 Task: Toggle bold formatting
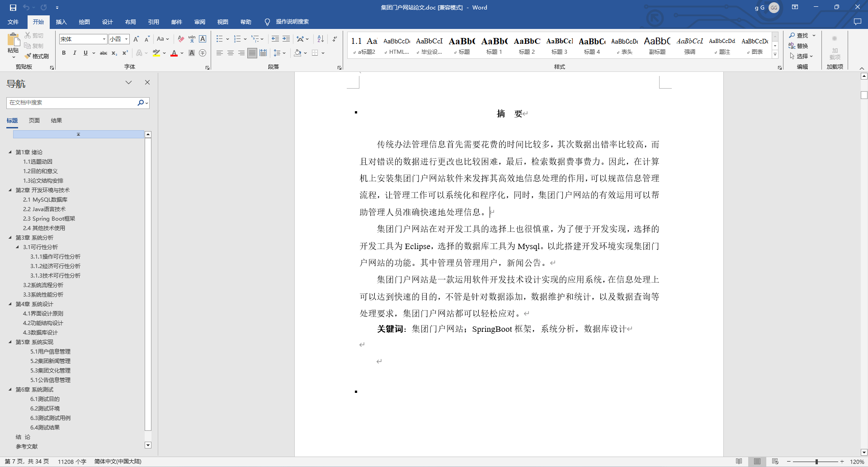64,53
